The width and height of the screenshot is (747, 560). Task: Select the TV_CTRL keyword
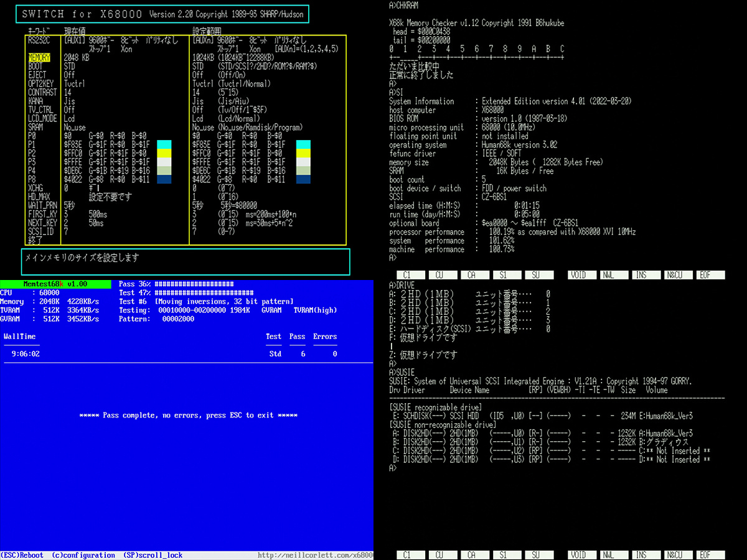(x=40, y=110)
